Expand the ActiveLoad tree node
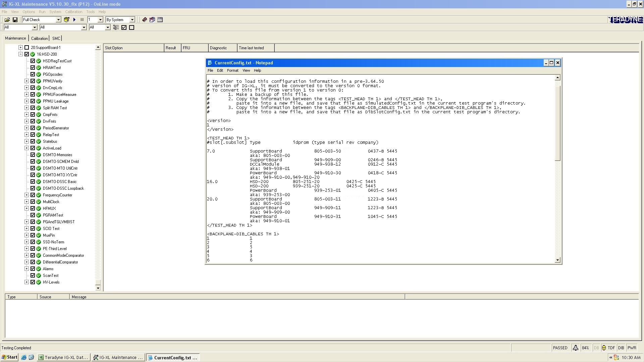The image size is (644, 362). [x=26, y=148]
